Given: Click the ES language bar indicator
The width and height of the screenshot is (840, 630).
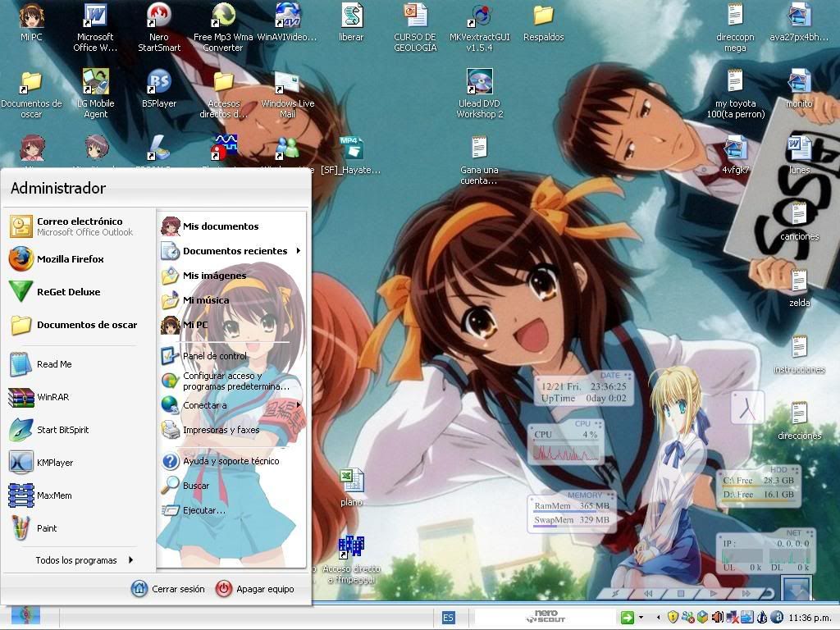Looking at the screenshot, I should click(449, 618).
